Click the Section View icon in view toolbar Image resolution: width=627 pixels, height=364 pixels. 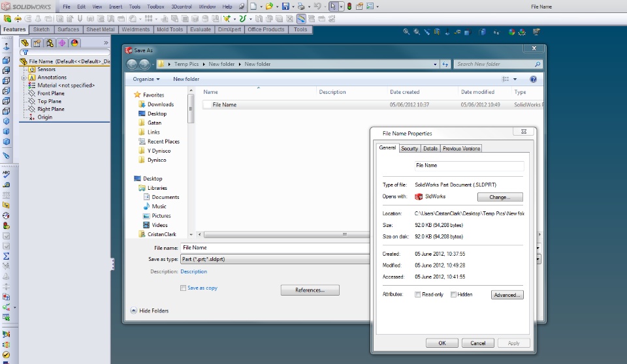click(437, 31)
